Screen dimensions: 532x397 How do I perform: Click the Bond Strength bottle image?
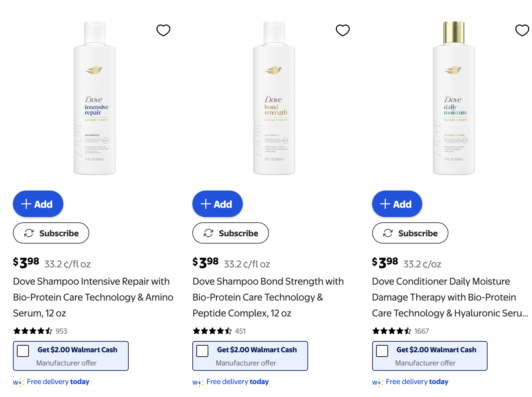click(x=273, y=99)
